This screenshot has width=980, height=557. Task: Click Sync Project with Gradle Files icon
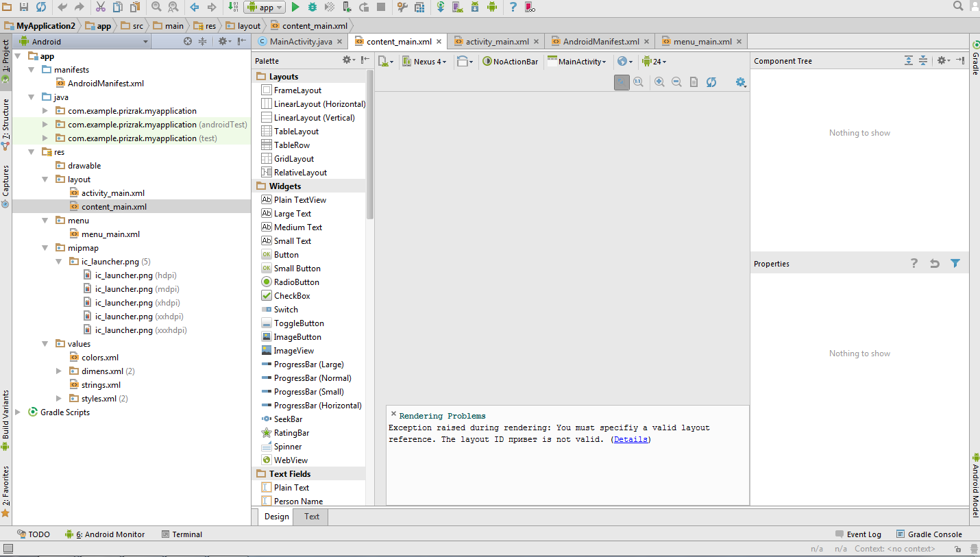click(441, 7)
